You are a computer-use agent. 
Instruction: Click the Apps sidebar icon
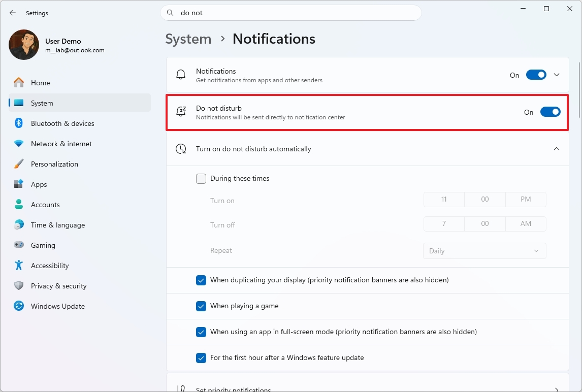click(x=18, y=184)
